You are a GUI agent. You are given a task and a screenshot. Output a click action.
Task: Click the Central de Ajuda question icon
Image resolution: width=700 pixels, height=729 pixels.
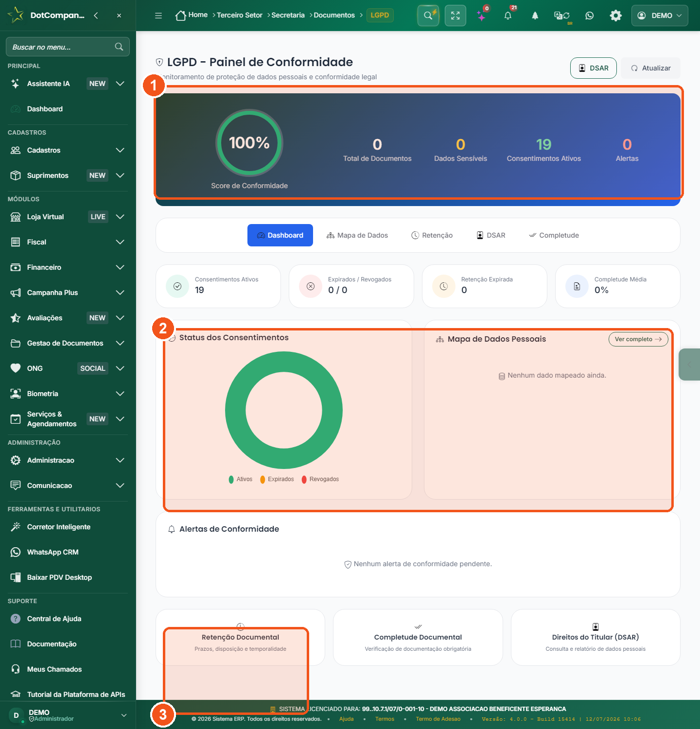[16, 619]
